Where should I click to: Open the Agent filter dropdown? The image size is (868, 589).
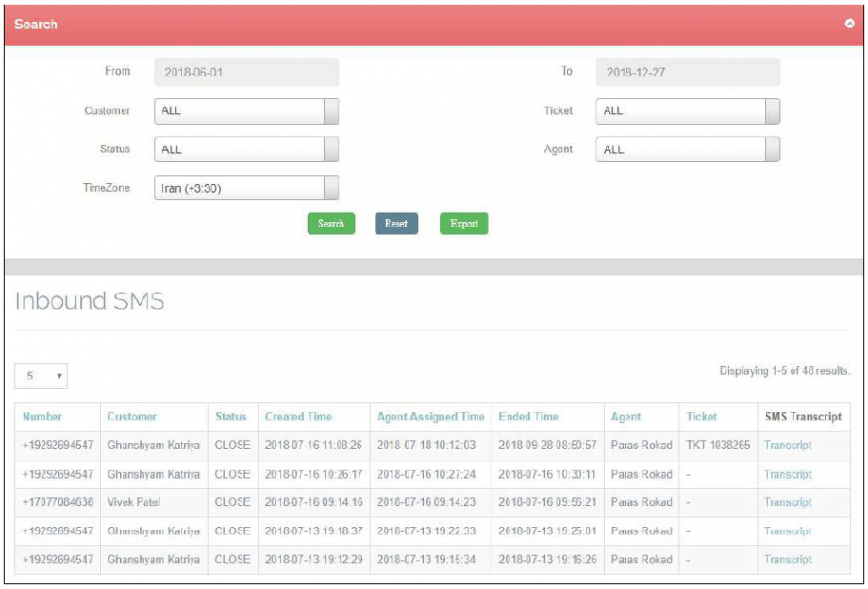(x=688, y=148)
